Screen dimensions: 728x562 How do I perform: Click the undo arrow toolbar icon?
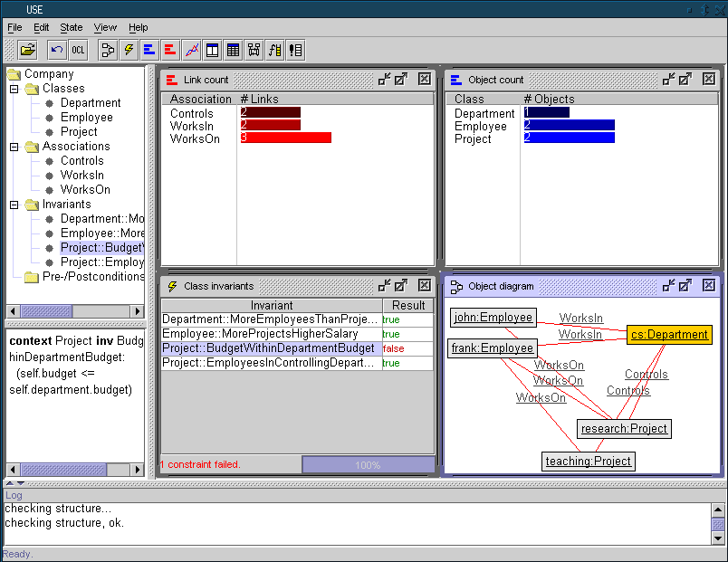pyautogui.click(x=57, y=49)
